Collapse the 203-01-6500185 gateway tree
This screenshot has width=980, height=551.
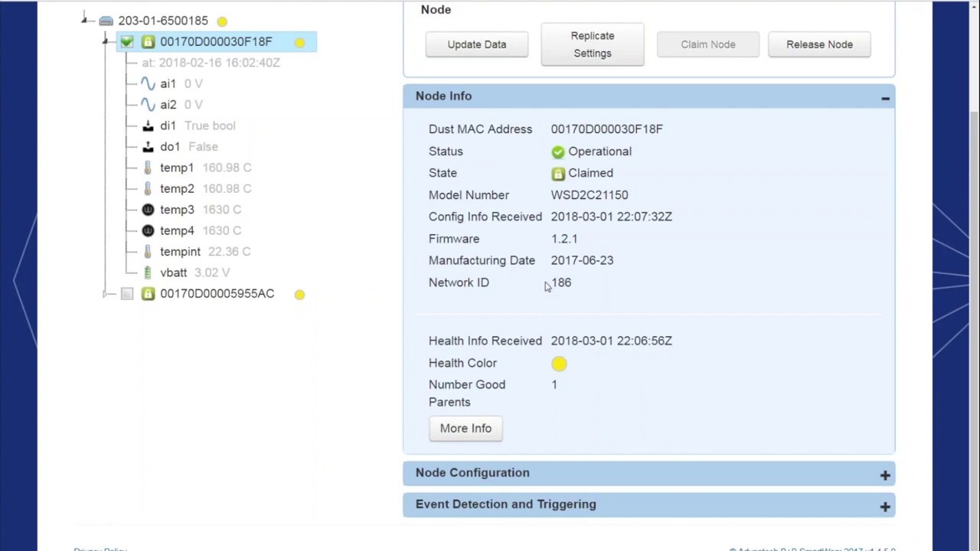pyautogui.click(x=85, y=20)
